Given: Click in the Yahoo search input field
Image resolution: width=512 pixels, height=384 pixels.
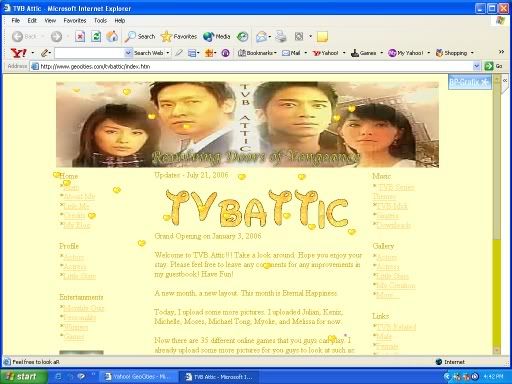Looking at the screenshot, I should click(89, 53).
